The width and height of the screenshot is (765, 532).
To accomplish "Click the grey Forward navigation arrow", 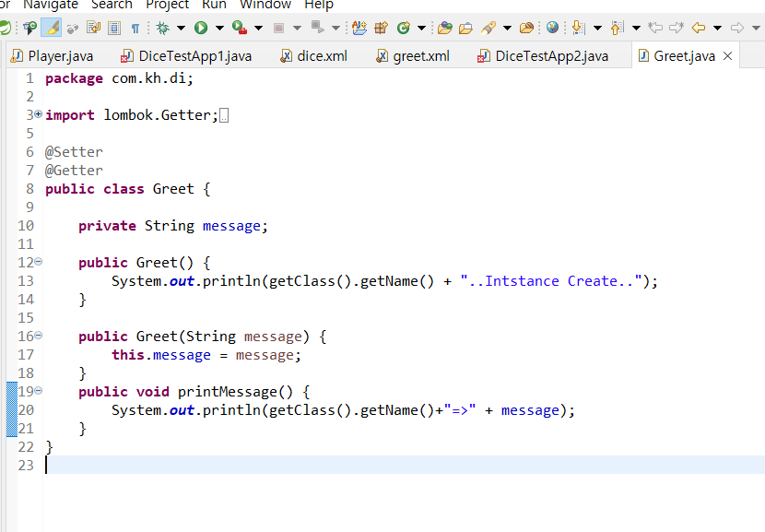I will 737,28.
